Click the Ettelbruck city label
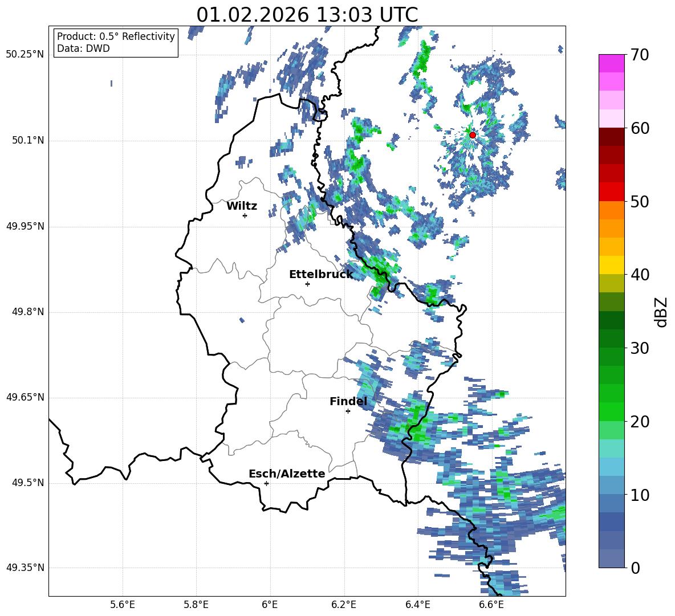 pyautogui.click(x=321, y=275)
